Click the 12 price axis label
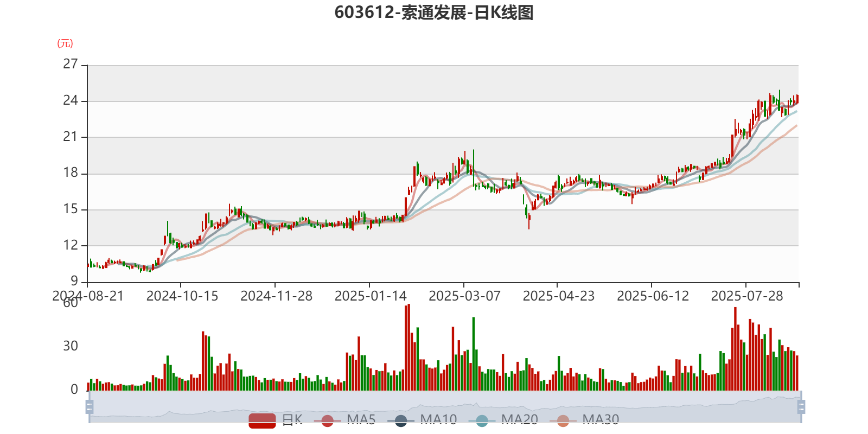The height and width of the screenshot is (434, 868). click(71, 245)
